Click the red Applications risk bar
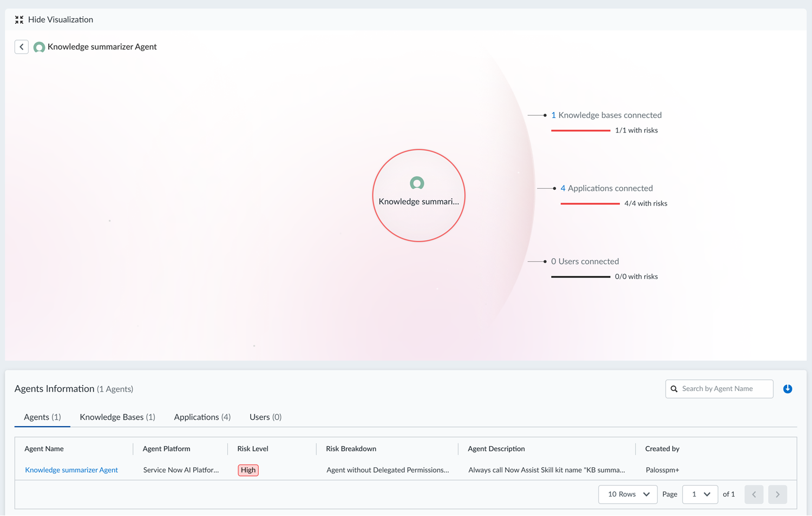Viewport: 812px width, 516px height. [590, 204]
